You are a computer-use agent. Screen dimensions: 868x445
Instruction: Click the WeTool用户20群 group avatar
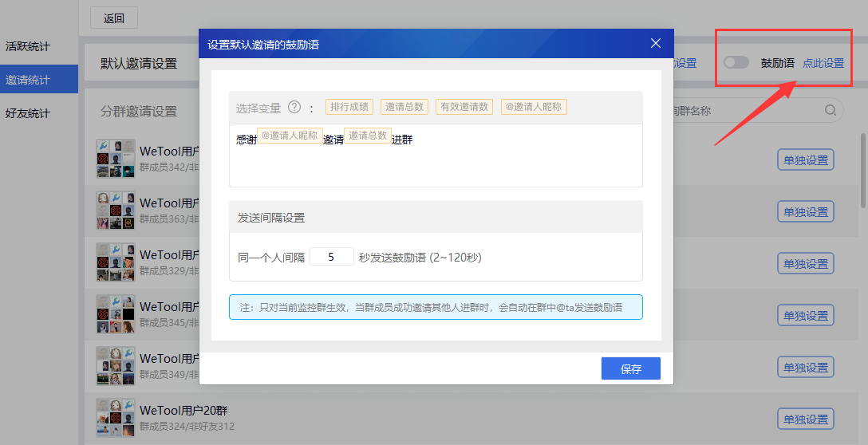tap(116, 418)
